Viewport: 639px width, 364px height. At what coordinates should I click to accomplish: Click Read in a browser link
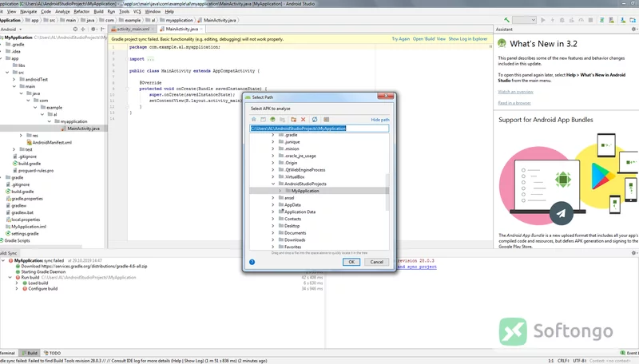click(x=514, y=103)
